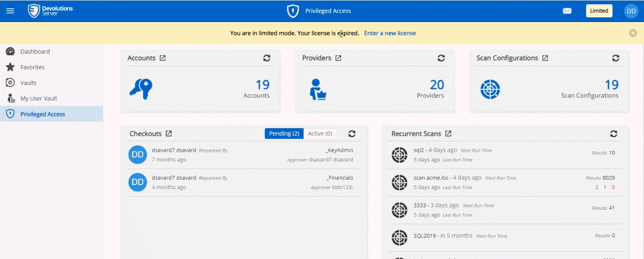The image size is (644, 259).
Task: Refresh the Recurrent Scans list
Action: [614, 134]
